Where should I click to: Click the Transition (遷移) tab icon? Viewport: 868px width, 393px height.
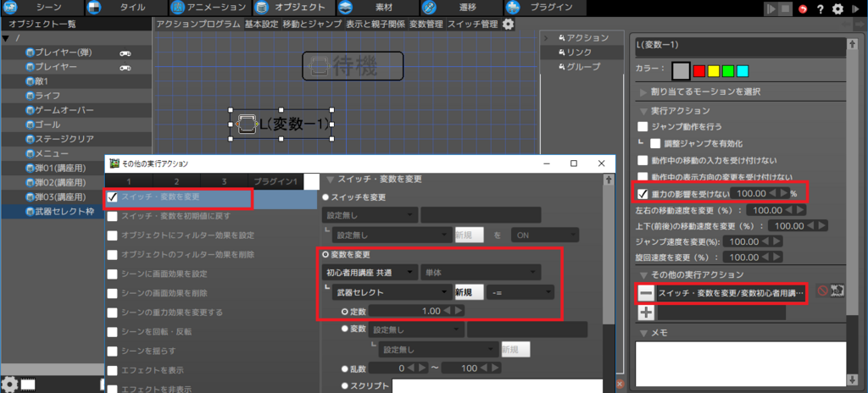pyautogui.click(x=429, y=8)
